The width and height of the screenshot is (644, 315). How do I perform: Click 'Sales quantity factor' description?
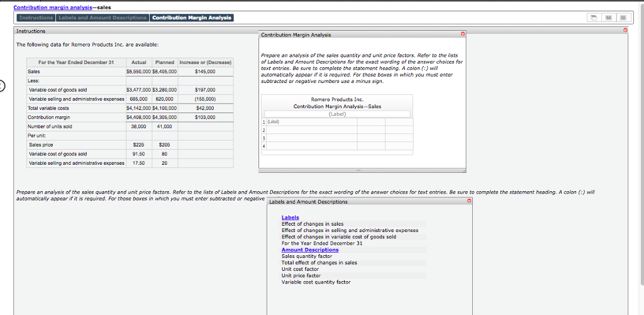(307, 257)
